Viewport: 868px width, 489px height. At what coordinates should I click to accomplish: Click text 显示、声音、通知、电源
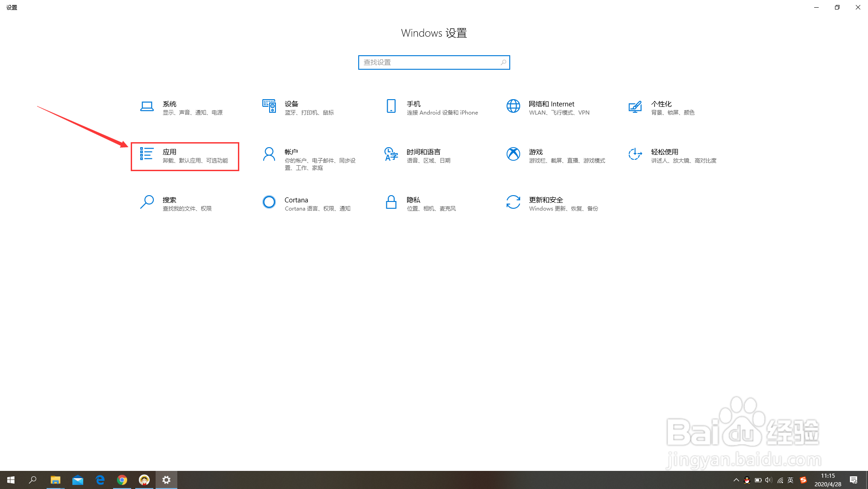pyautogui.click(x=193, y=113)
